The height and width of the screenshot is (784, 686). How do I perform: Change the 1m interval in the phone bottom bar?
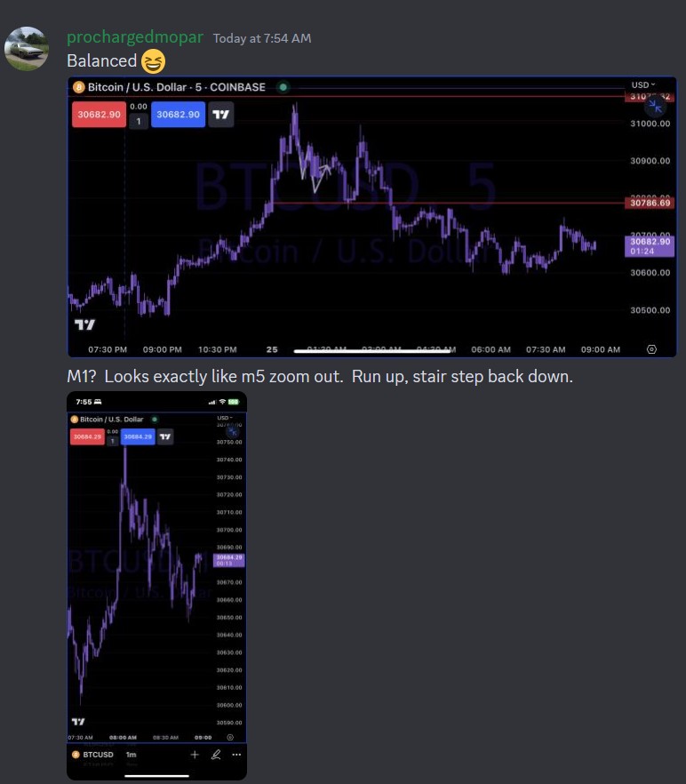point(131,755)
